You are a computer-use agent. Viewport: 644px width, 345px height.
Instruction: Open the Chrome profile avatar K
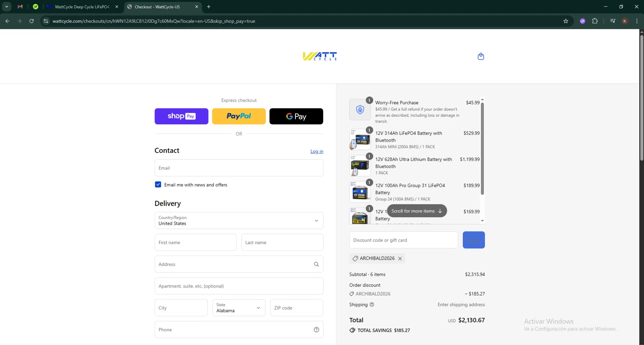(625, 21)
